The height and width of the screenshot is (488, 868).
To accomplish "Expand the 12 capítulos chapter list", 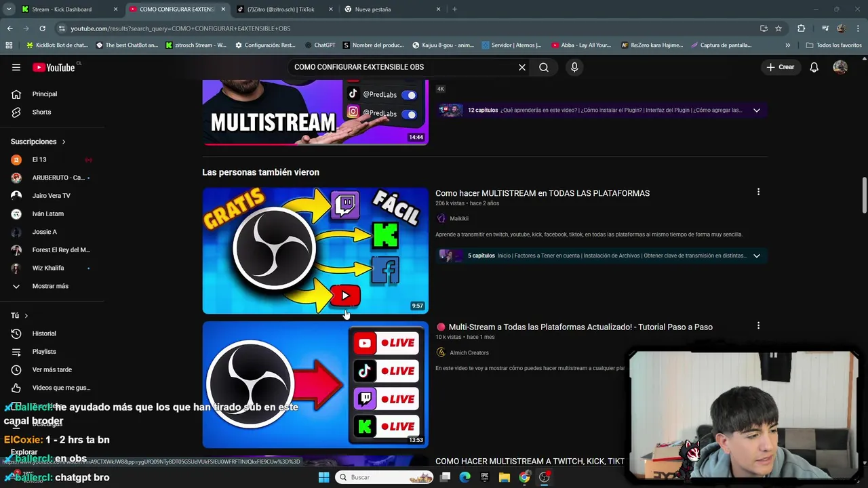I will [757, 110].
